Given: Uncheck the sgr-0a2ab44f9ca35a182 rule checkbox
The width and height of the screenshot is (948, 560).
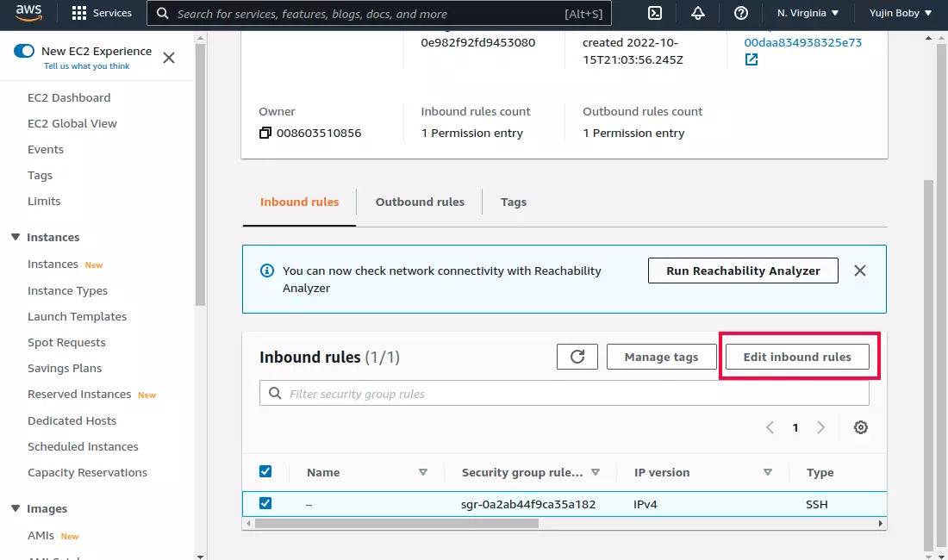Looking at the screenshot, I should point(265,503).
